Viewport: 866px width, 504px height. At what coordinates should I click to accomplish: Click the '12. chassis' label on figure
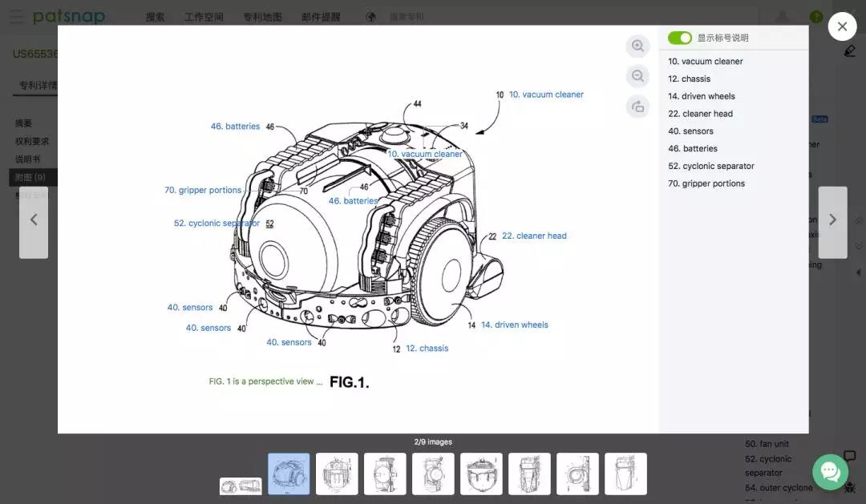427,348
